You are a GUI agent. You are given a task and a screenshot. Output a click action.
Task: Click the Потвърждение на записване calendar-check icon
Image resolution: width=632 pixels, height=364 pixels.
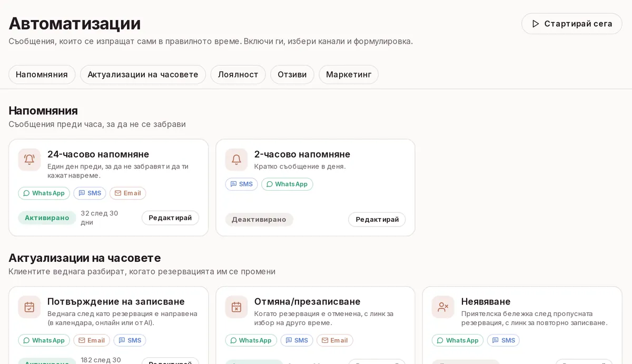point(29,307)
